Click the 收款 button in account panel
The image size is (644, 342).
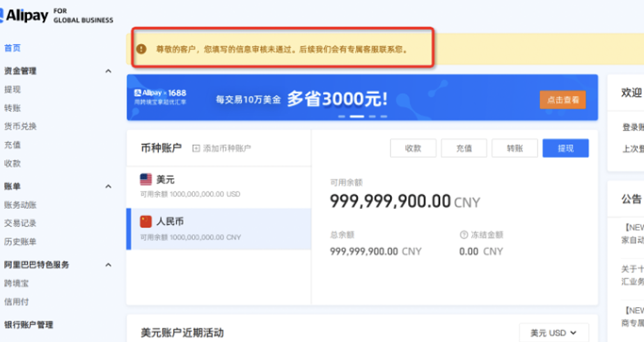[x=413, y=148]
